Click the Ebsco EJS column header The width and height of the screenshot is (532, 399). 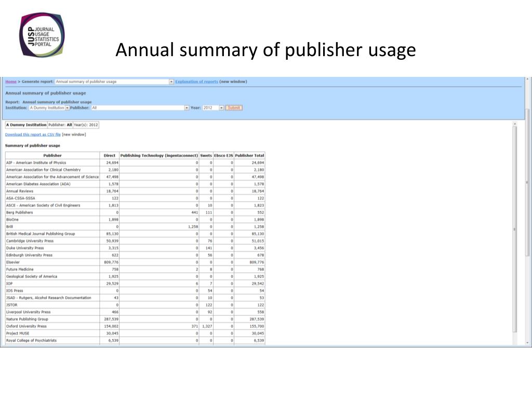223,155
